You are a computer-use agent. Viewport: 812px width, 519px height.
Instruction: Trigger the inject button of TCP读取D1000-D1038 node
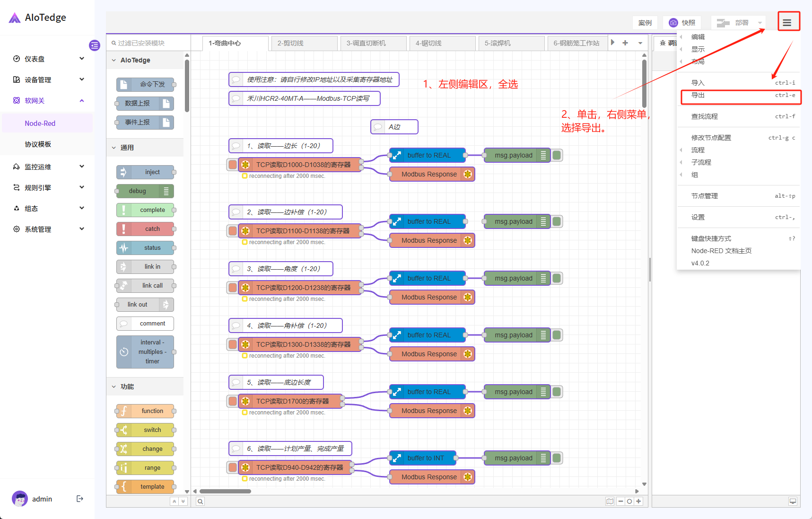coord(233,165)
